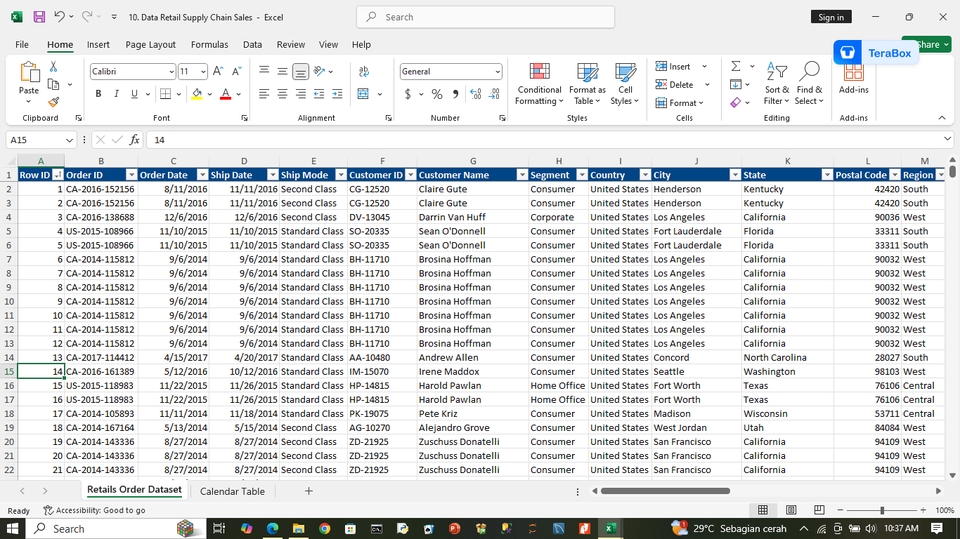Viewport: 960px width, 539px height.
Task: Click the Copy icon in Clipboard group
Action: (53, 85)
